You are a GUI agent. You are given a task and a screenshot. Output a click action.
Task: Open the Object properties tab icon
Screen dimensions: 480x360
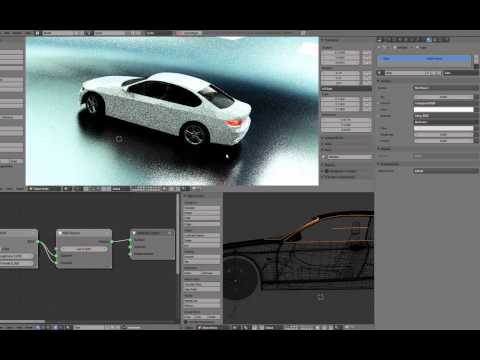(404, 39)
